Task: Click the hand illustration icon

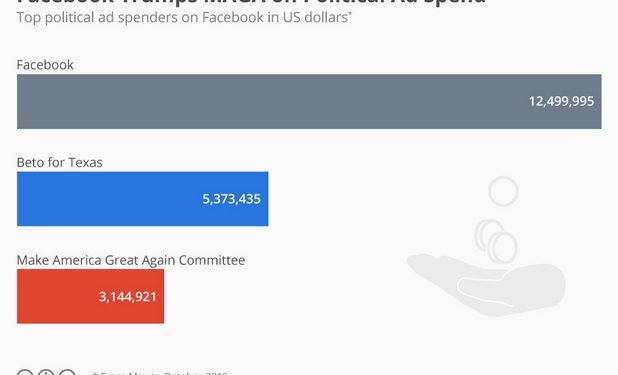Action: [487, 284]
